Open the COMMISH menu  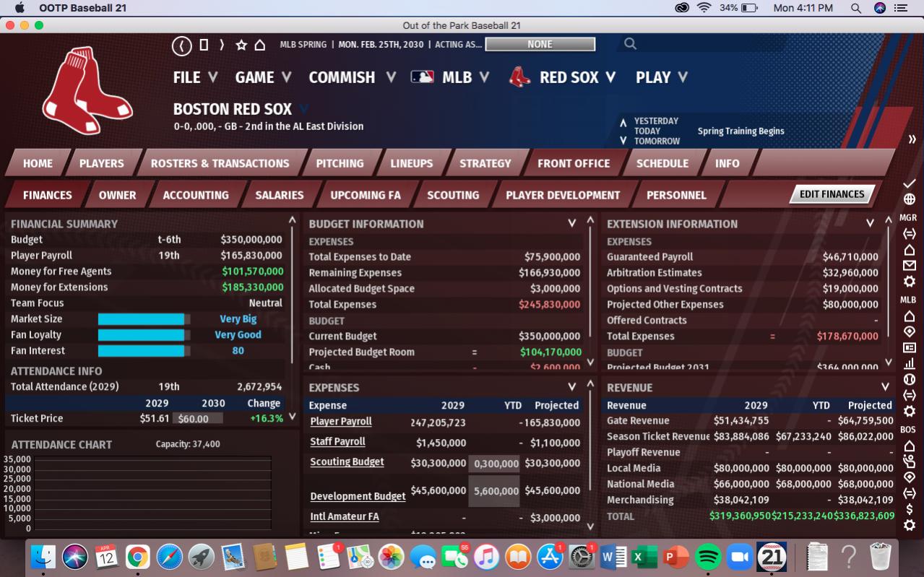pos(353,77)
